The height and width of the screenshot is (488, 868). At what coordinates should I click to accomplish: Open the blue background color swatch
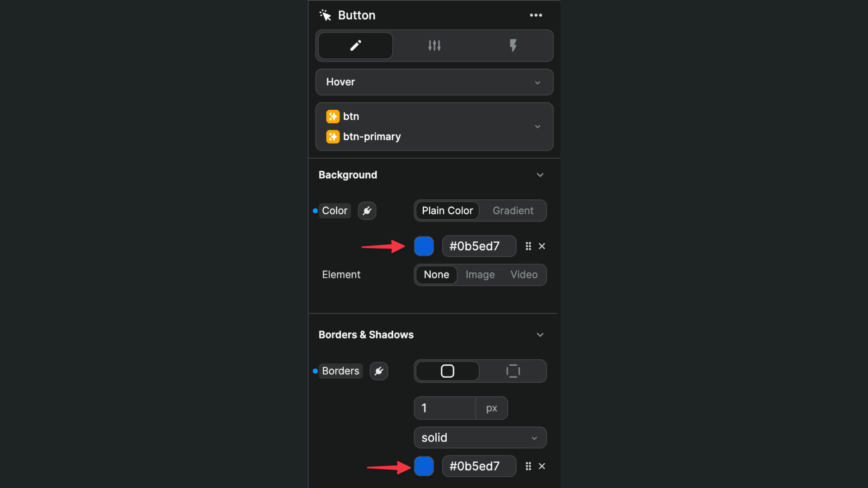tap(424, 246)
